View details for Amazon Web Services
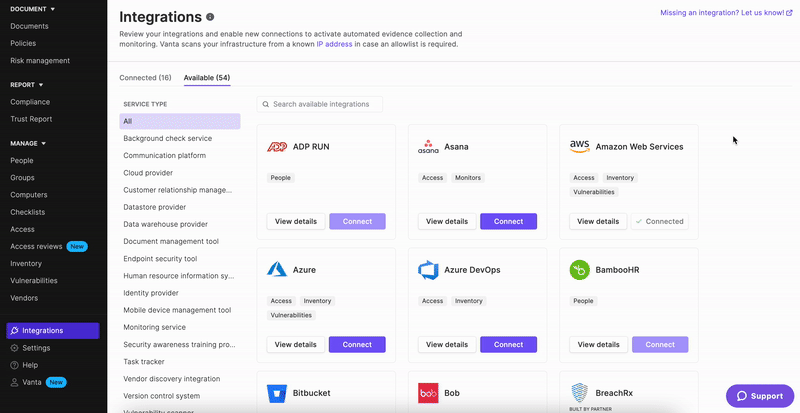Image resolution: width=800 pixels, height=413 pixels. (x=598, y=222)
